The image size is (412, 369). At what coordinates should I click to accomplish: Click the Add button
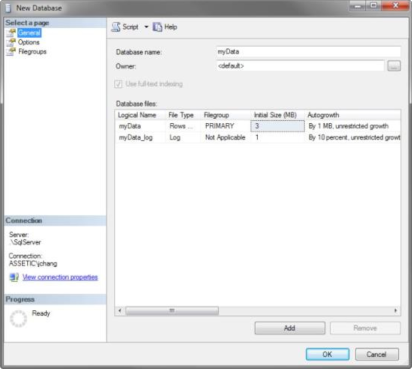point(290,328)
